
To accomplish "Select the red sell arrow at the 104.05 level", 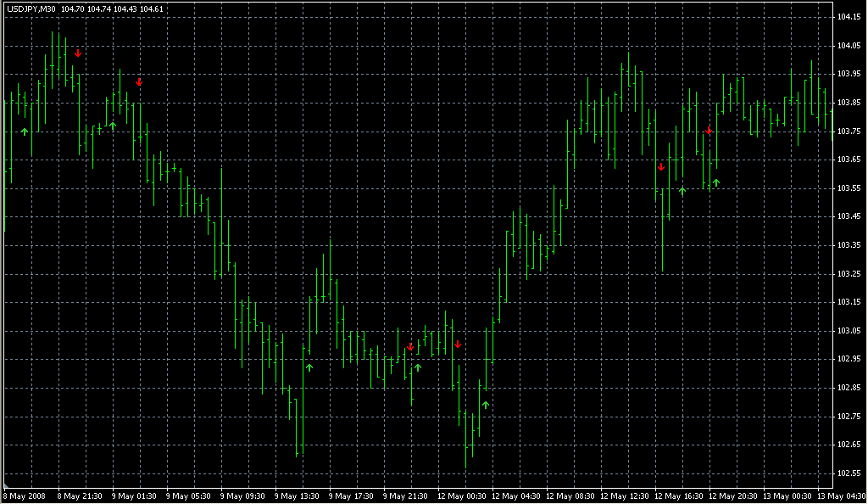I will click(x=78, y=53).
